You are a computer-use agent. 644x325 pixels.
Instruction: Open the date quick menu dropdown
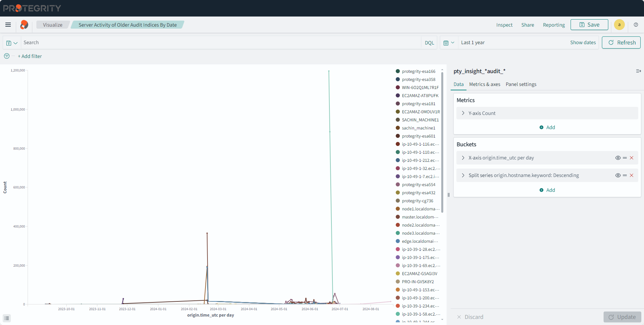(449, 43)
